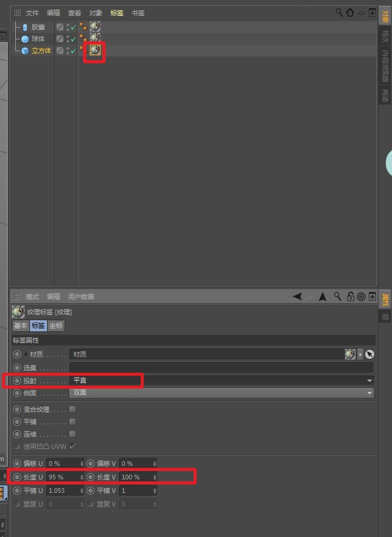Image resolution: width=392 pixels, height=537 pixels.
Task: Open the 投射 projection dropdown
Action: click(x=222, y=381)
